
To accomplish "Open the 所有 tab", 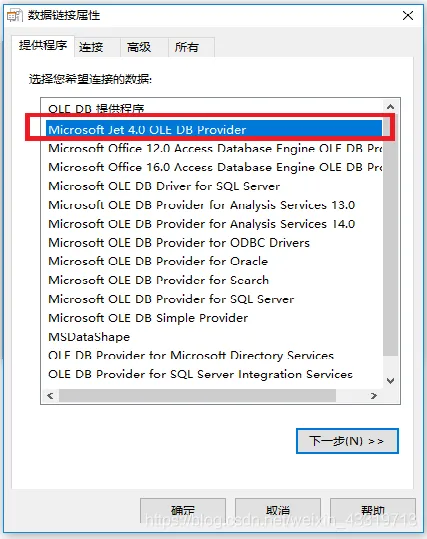I will point(186,47).
